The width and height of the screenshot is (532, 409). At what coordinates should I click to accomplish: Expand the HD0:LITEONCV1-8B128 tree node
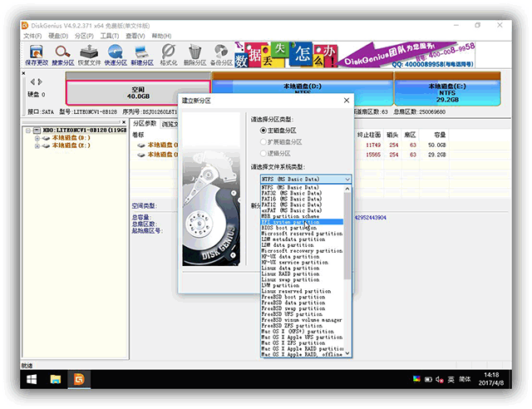click(28, 131)
